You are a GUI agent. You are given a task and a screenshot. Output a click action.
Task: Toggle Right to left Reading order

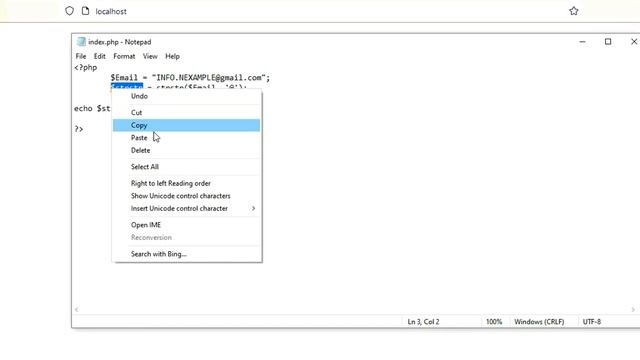coord(187,184)
